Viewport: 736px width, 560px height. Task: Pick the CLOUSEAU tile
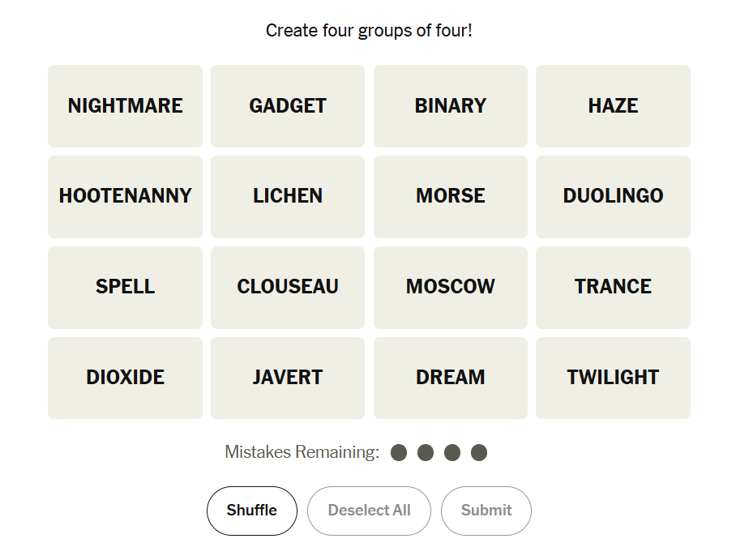(x=288, y=287)
